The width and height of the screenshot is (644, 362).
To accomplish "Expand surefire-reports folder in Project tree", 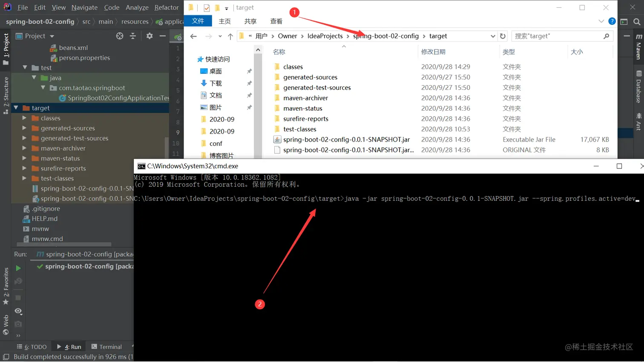I will click(24, 168).
